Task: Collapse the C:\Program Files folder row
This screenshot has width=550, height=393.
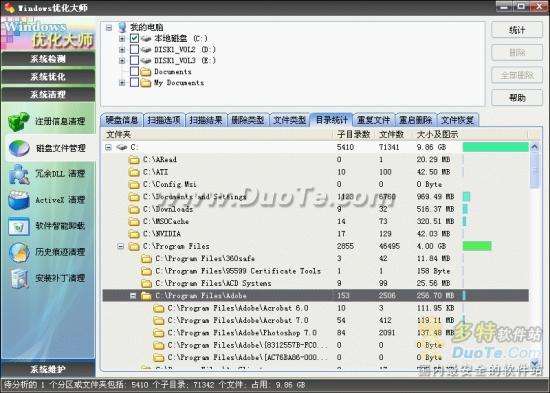Action: click(121, 246)
